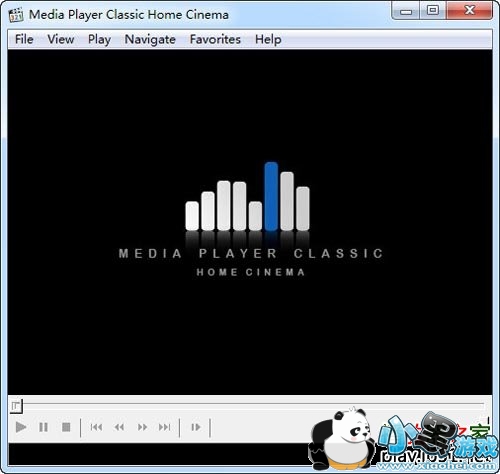Click the frame step button

(x=196, y=427)
